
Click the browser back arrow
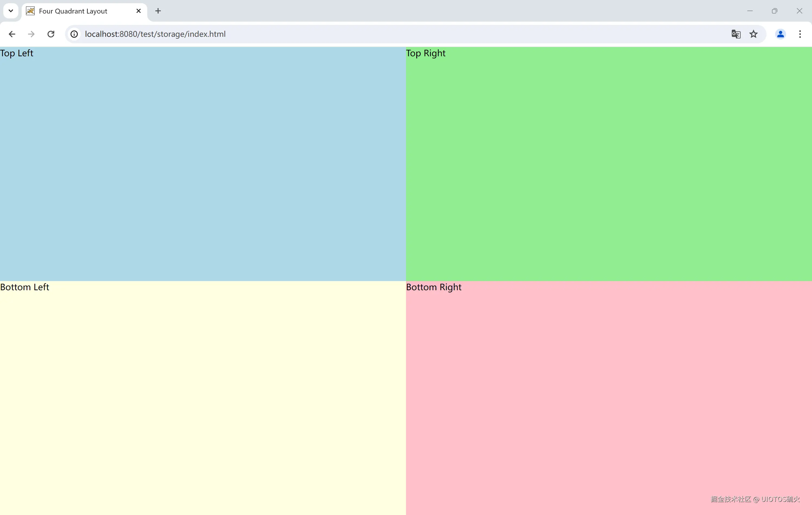(12, 34)
